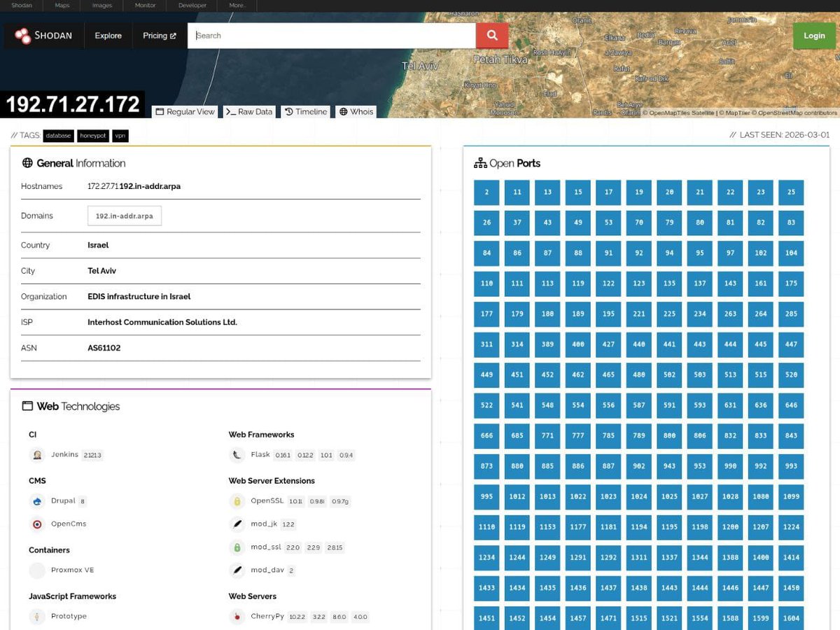Click the LAST SEEN: 2026-03-01 text
The height and width of the screenshot is (630, 840).
click(779, 135)
